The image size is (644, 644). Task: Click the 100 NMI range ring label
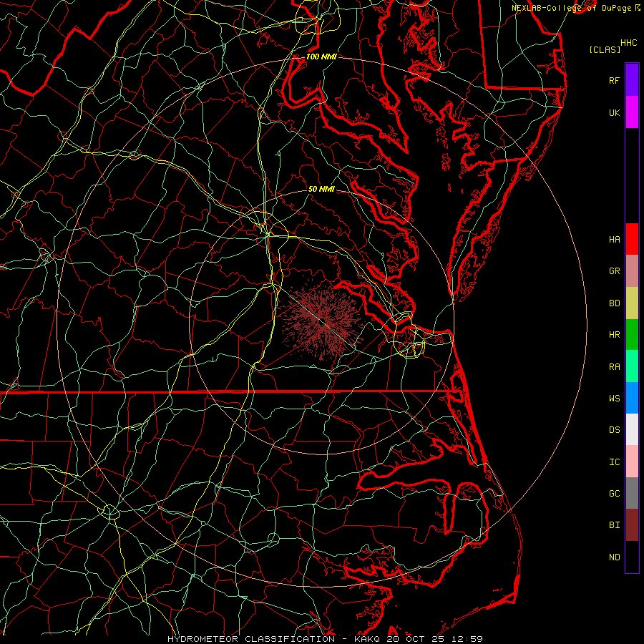321,57
